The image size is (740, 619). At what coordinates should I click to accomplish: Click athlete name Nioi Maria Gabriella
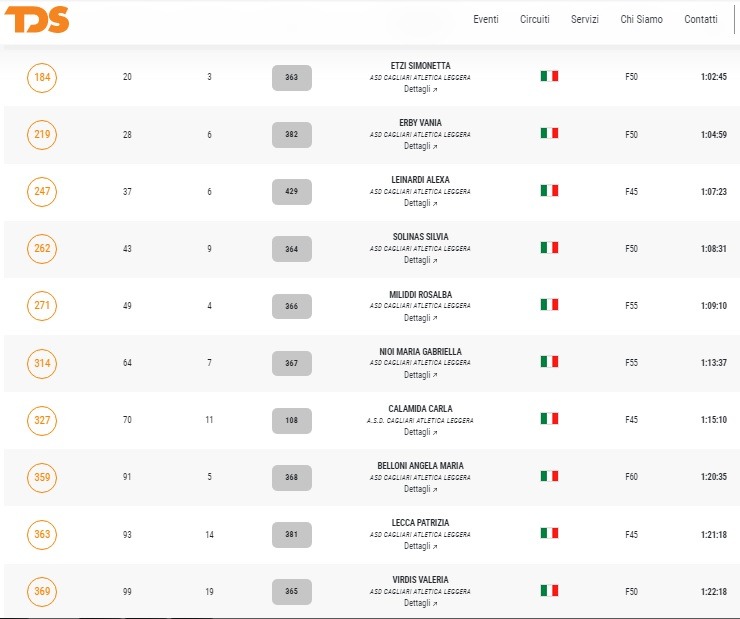point(420,351)
